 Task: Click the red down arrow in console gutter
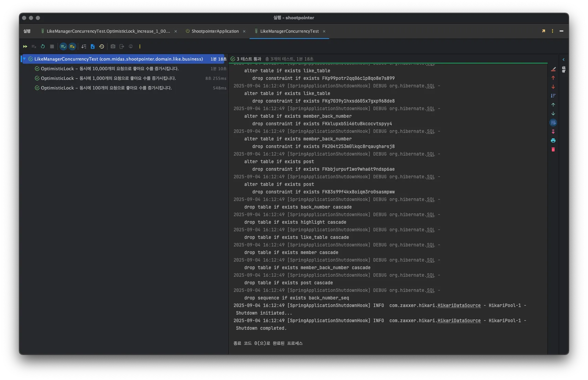pos(553,87)
